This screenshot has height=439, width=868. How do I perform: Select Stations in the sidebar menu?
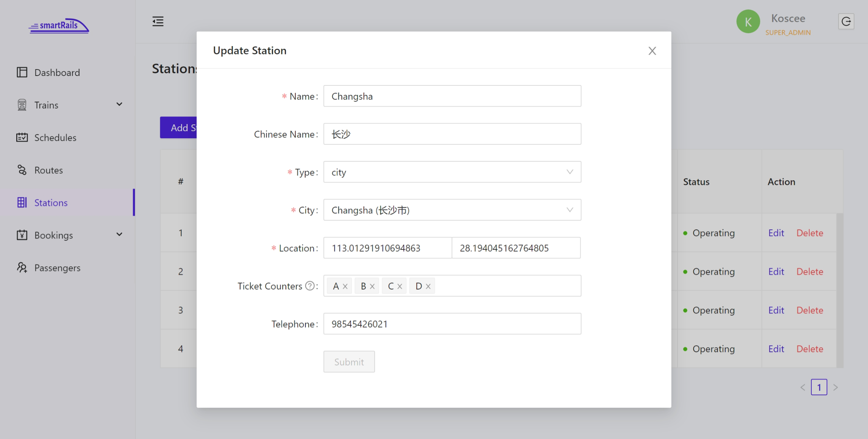(x=51, y=202)
